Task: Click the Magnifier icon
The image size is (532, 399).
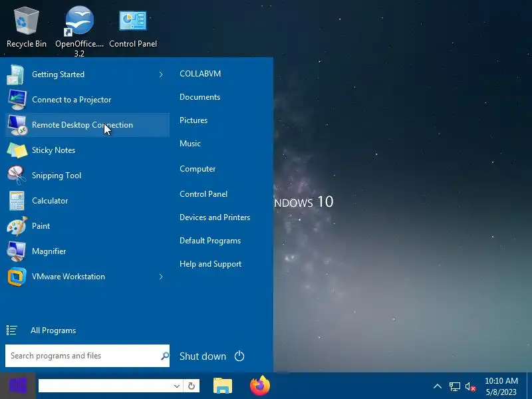Action: point(17,251)
